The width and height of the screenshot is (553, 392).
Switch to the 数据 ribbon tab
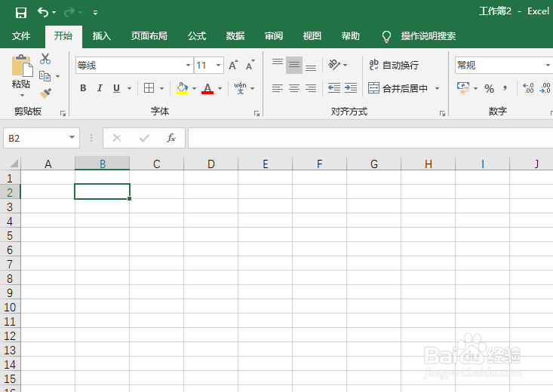click(x=235, y=36)
